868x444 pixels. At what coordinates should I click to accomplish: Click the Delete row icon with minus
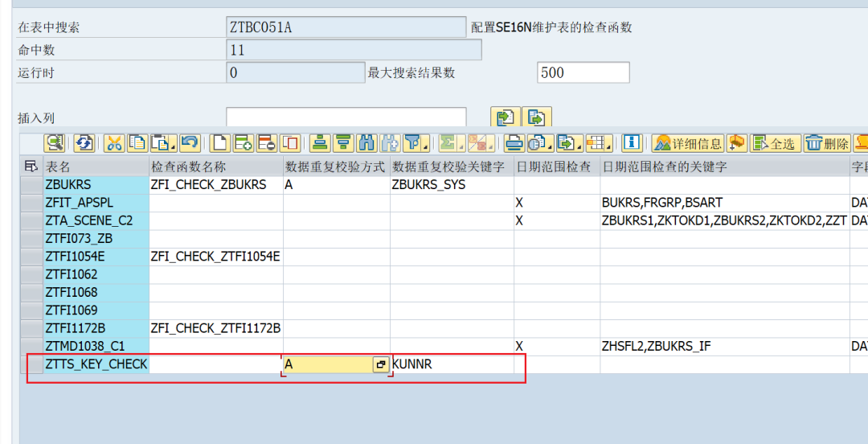(266, 142)
